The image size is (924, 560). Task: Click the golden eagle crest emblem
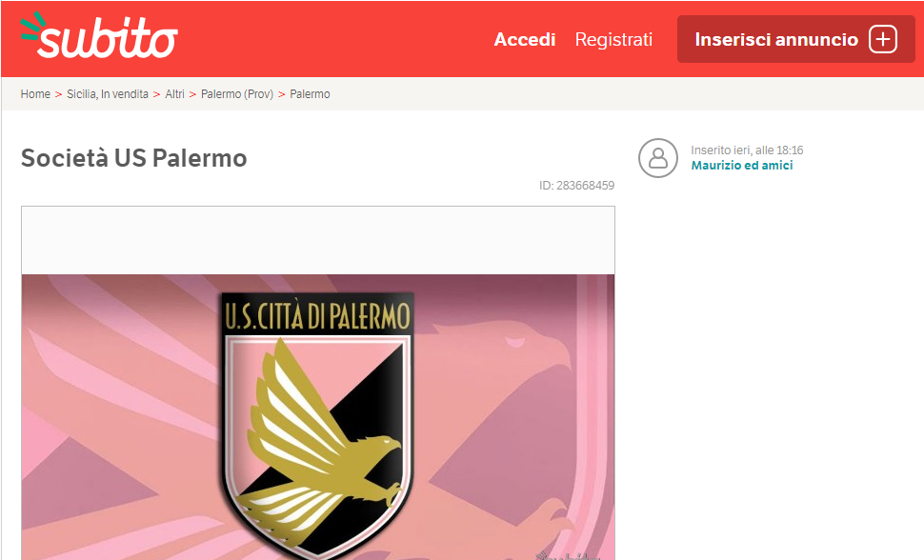318,426
